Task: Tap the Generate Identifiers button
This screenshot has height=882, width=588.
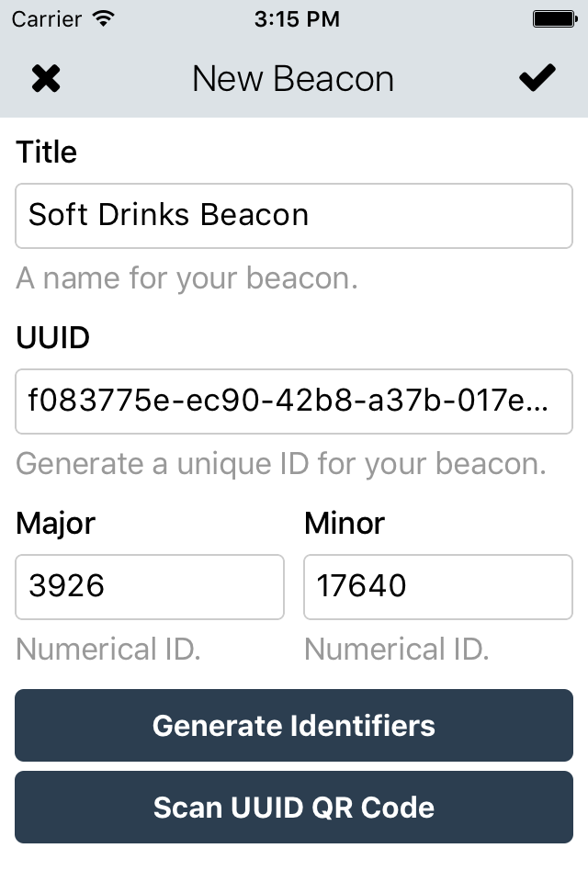Action: pyautogui.click(x=294, y=725)
